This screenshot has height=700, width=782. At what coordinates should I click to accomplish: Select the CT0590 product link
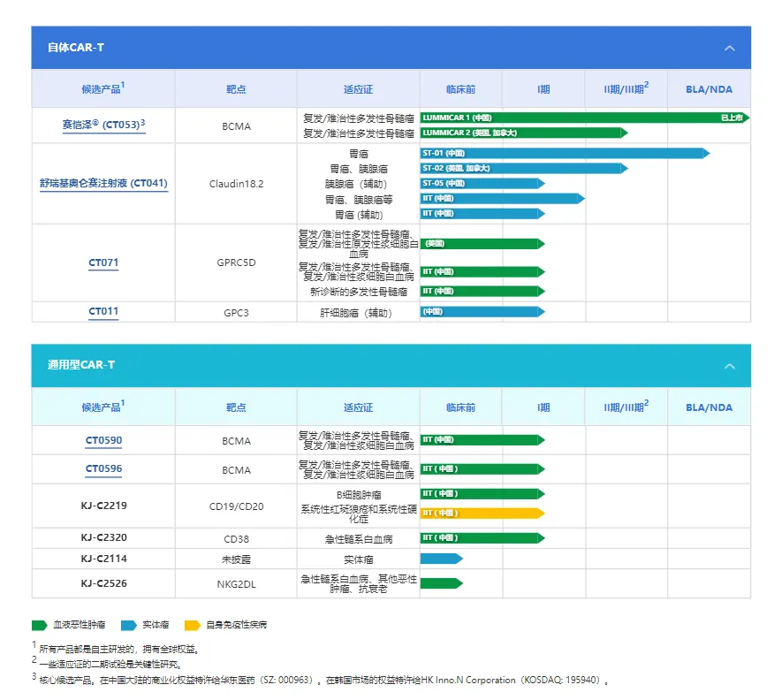click(103, 440)
